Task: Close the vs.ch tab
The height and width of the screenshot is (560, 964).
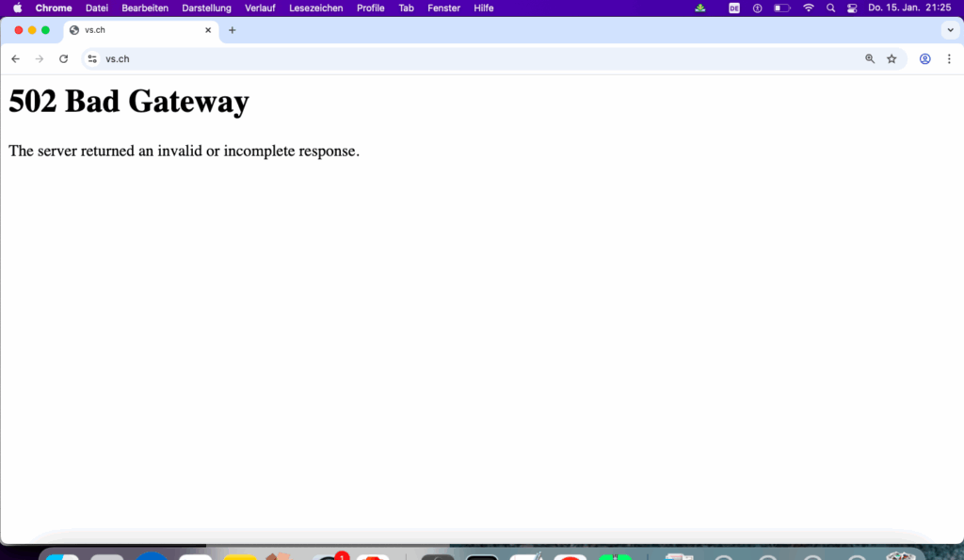Action: [x=208, y=30]
